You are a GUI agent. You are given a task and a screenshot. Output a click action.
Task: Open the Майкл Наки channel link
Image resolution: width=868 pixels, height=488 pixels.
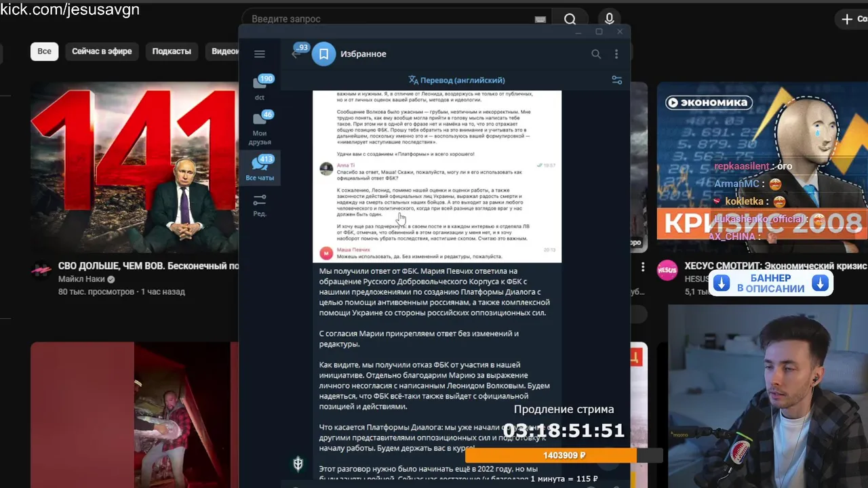click(x=81, y=279)
